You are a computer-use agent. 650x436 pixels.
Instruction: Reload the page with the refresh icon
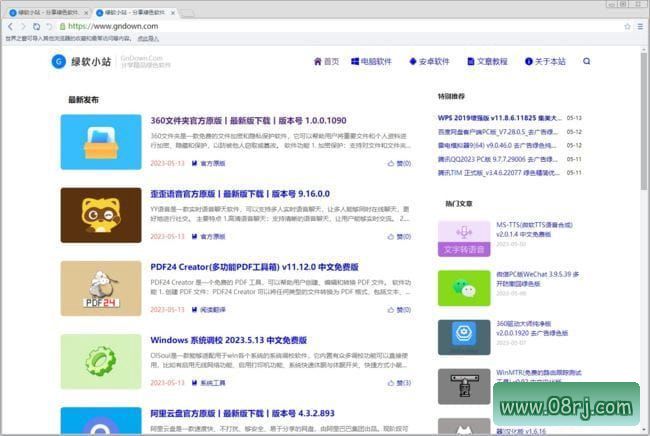[x=36, y=27]
